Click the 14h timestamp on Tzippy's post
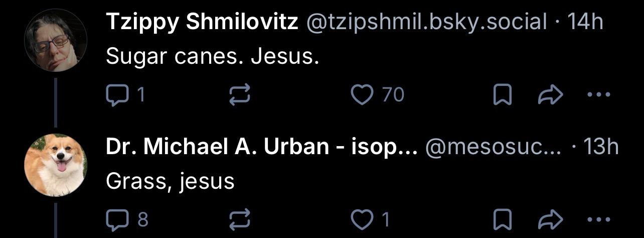The height and width of the screenshot is (238, 644). 584,22
